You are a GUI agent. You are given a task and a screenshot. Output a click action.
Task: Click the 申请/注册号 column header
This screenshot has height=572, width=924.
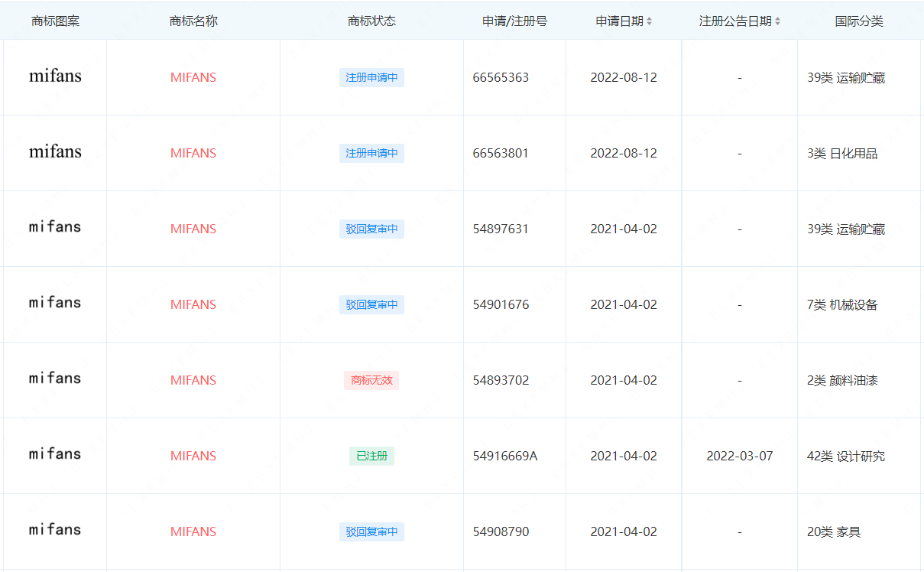tap(514, 21)
